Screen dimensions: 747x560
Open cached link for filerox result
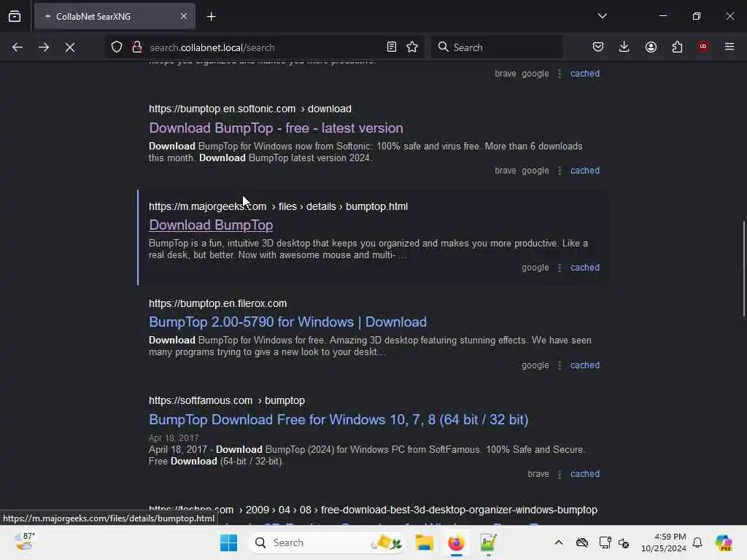[585, 365]
